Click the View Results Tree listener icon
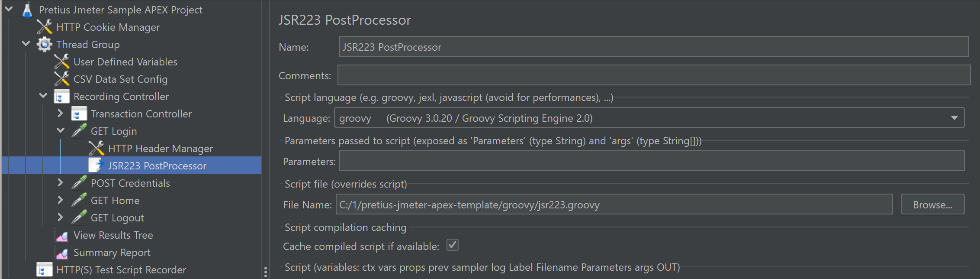Viewport: 980px width, 279px height. (62, 236)
